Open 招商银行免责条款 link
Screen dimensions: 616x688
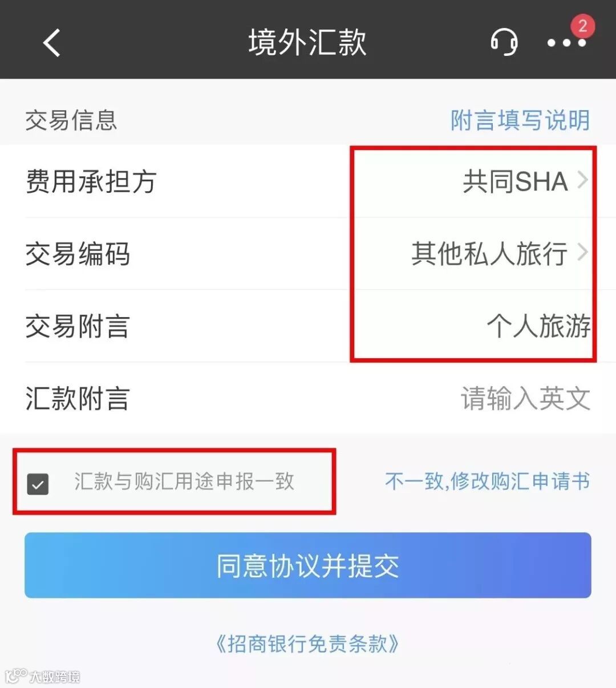[x=307, y=644]
